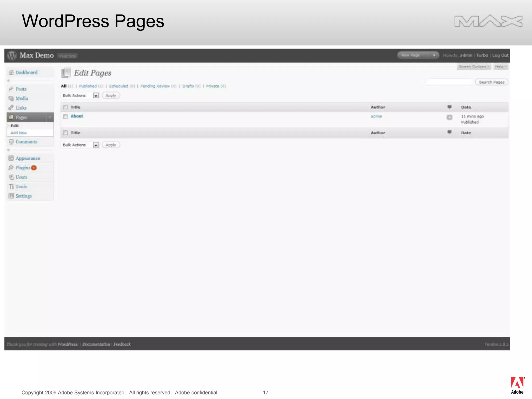Click the Adobe logo on the slide
532x399 pixels.
point(517,385)
